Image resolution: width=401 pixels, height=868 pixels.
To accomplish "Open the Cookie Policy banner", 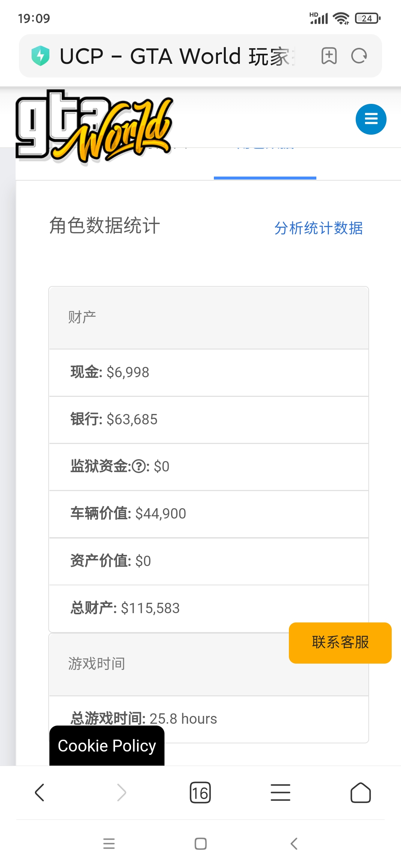I will (107, 746).
